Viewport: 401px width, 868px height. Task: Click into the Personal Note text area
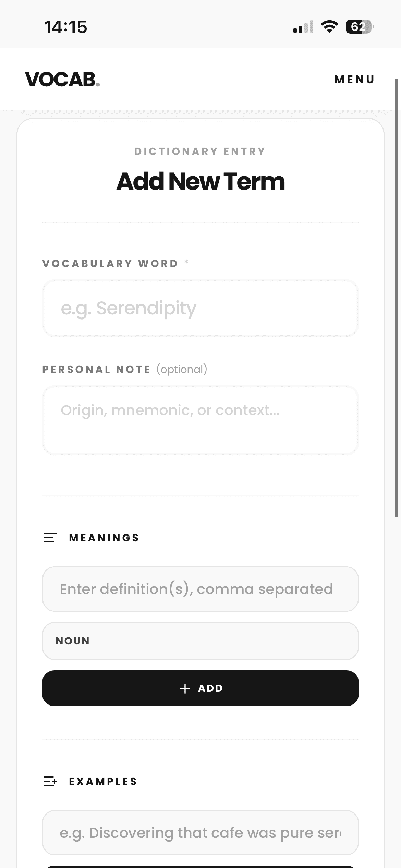point(200,420)
